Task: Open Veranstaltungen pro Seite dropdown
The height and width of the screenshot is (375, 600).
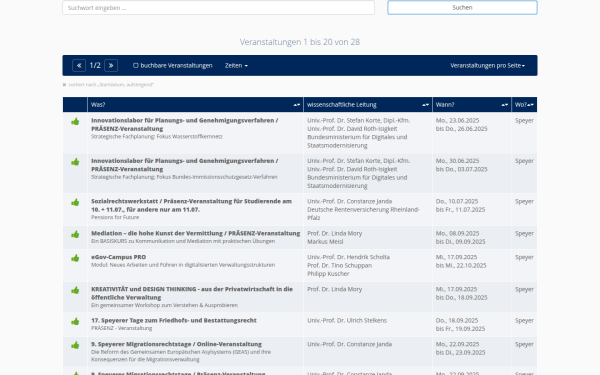Action: pyautogui.click(x=488, y=65)
